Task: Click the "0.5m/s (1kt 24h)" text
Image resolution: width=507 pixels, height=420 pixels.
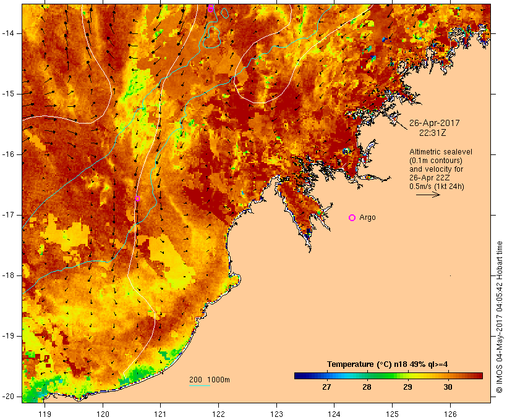Action: 437,187
